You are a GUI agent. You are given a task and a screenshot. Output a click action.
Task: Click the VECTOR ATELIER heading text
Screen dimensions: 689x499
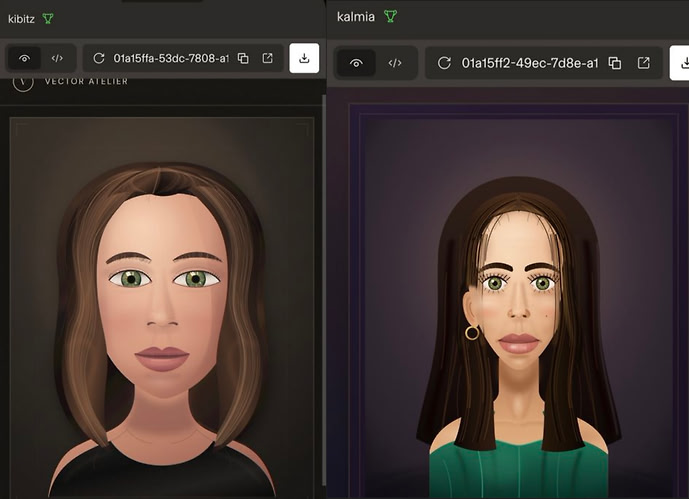tap(86, 81)
